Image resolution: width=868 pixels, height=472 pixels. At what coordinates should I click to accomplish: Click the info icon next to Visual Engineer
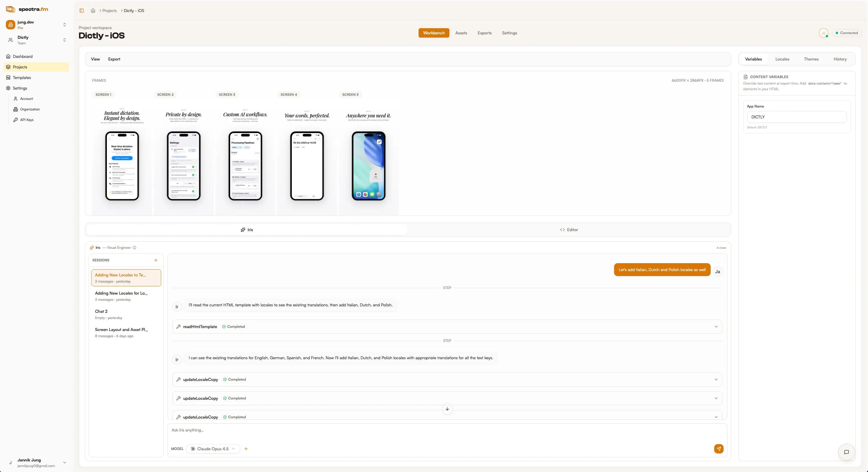click(x=134, y=248)
